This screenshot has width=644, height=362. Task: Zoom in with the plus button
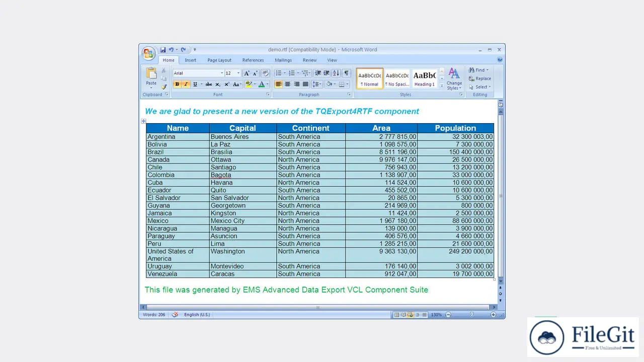click(493, 315)
